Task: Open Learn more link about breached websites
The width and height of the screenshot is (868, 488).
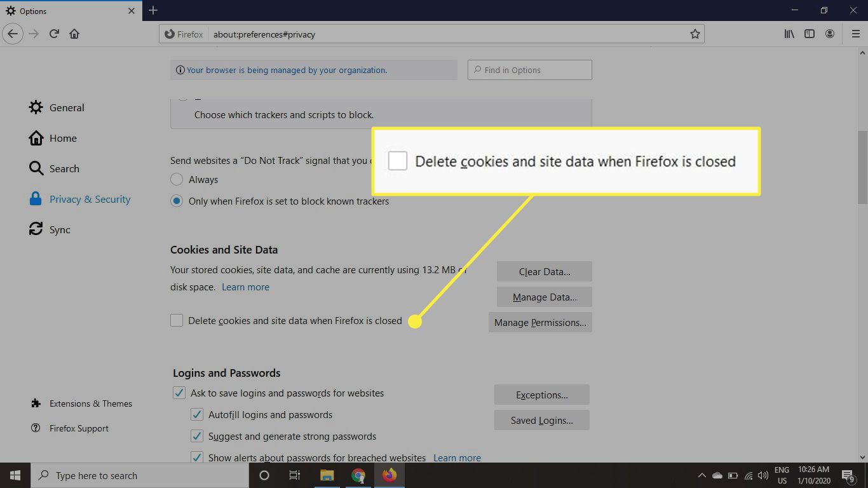Action: pos(457,457)
